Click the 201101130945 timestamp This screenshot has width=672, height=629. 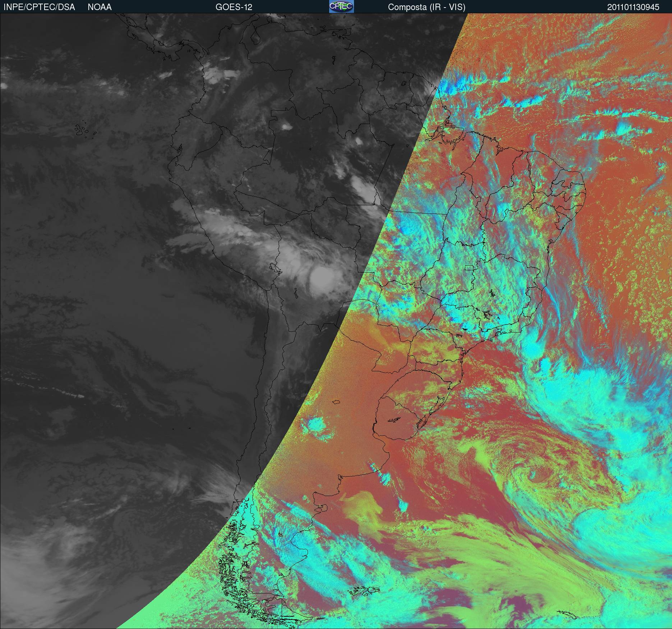coord(633,7)
